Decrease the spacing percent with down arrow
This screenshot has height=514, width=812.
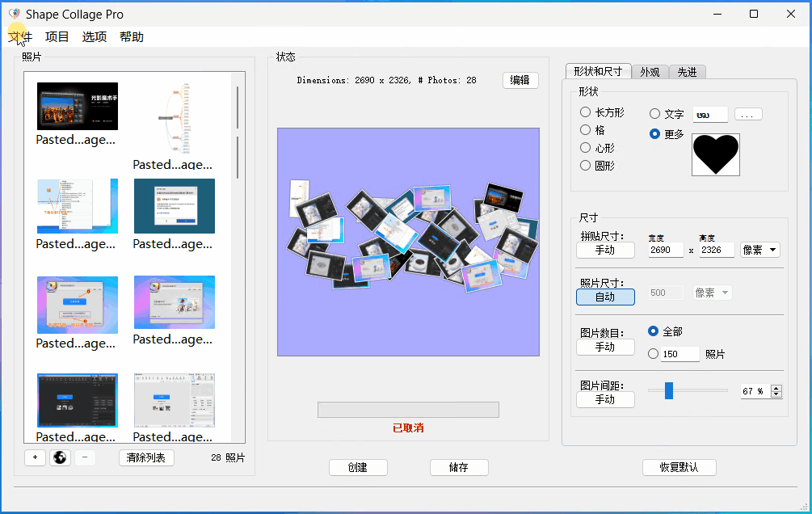click(776, 394)
